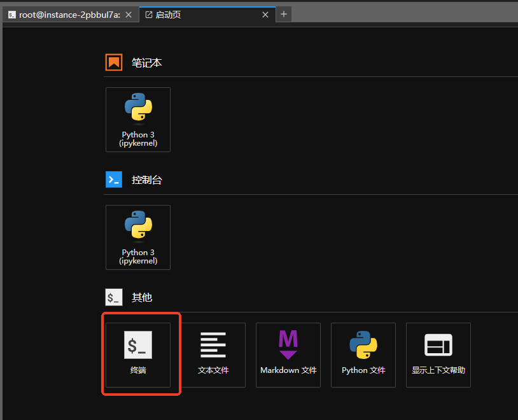Click the 控制台 section console icon
This screenshot has height=420, width=518.
tap(114, 179)
